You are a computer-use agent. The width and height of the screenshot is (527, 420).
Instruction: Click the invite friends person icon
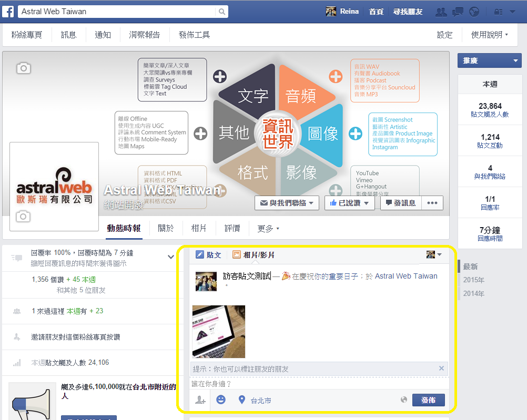pos(17,336)
